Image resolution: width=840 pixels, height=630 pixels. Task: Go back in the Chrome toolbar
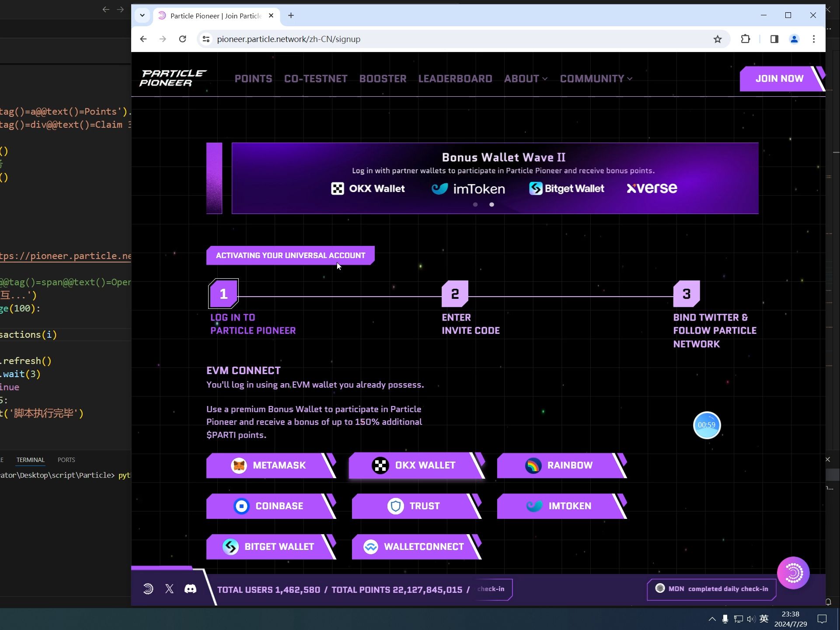tap(143, 39)
